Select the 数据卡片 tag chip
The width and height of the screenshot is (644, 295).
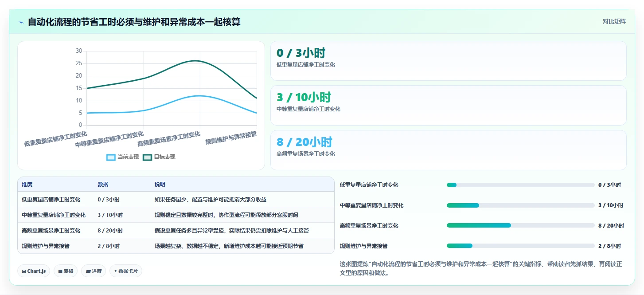pos(126,271)
